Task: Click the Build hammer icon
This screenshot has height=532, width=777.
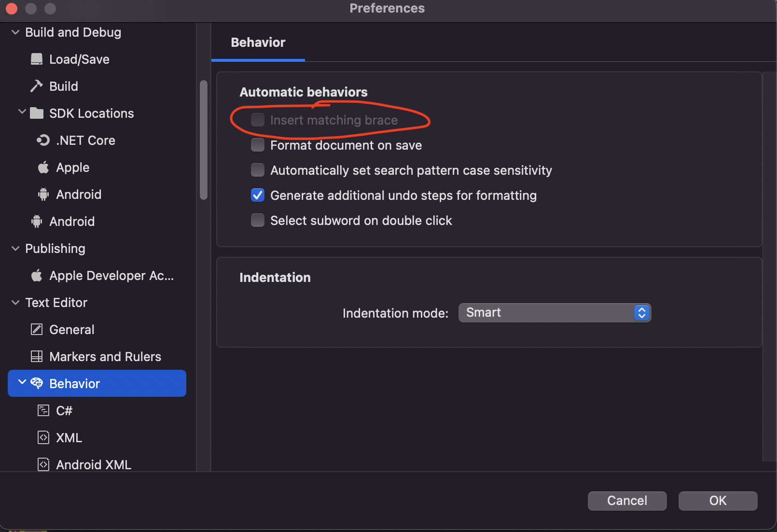Action: click(37, 86)
